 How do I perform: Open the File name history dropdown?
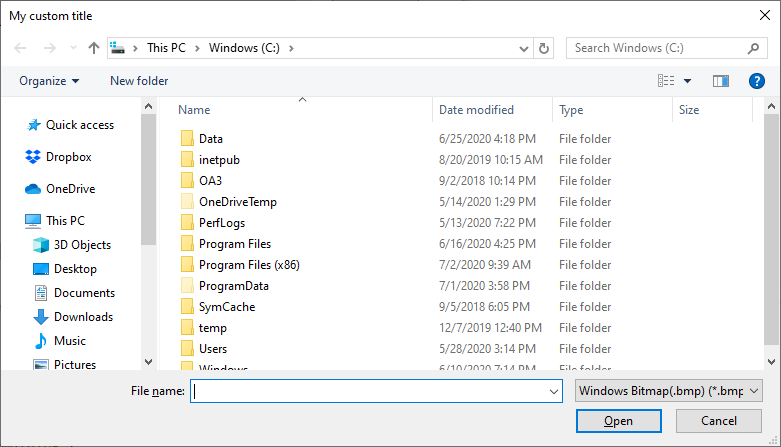pos(554,392)
